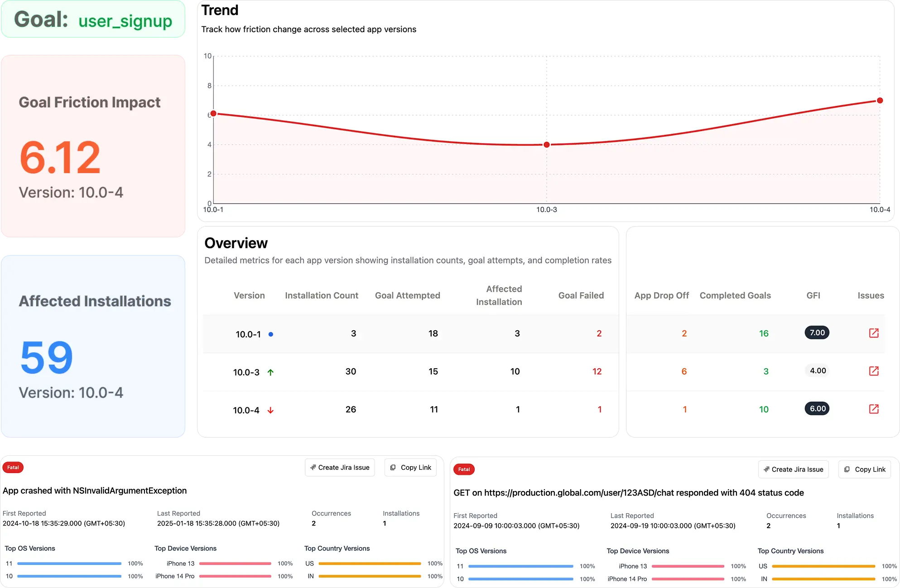Viewport: 900px width, 588px height.
Task: Click the 7.00 GFI badge
Action: (x=817, y=333)
